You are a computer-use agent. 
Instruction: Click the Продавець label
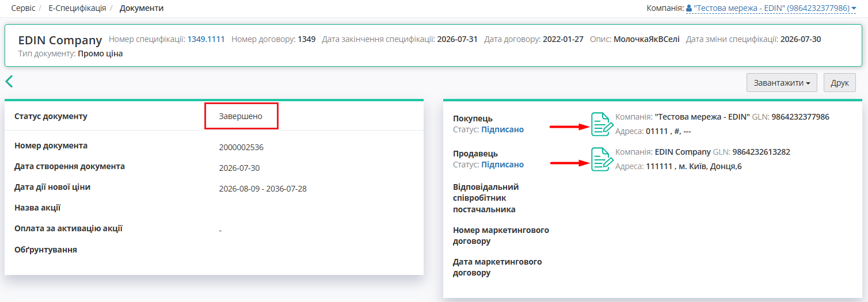point(475,154)
